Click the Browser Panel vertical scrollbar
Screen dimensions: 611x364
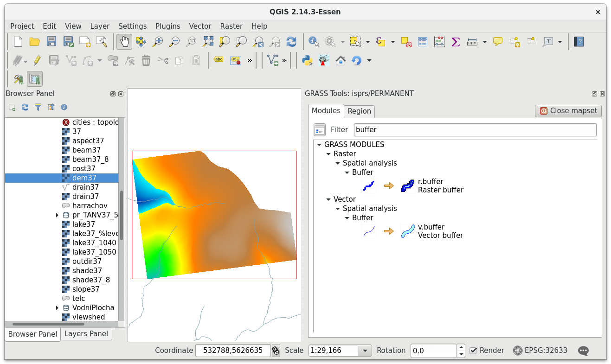click(122, 215)
